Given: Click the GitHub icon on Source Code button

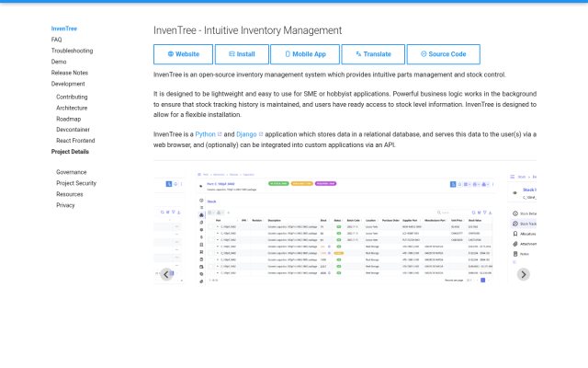Looking at the screenshot, I should click(424, 54).
